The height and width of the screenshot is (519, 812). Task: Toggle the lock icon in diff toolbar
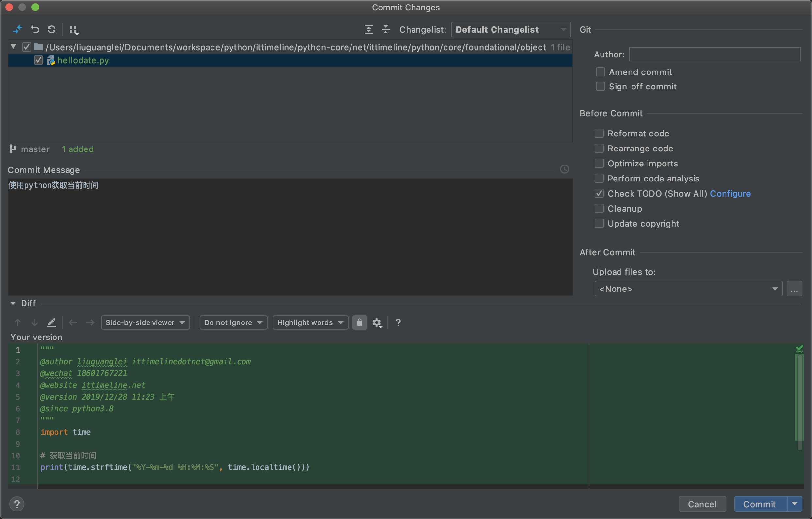click(x=359, y=323)
